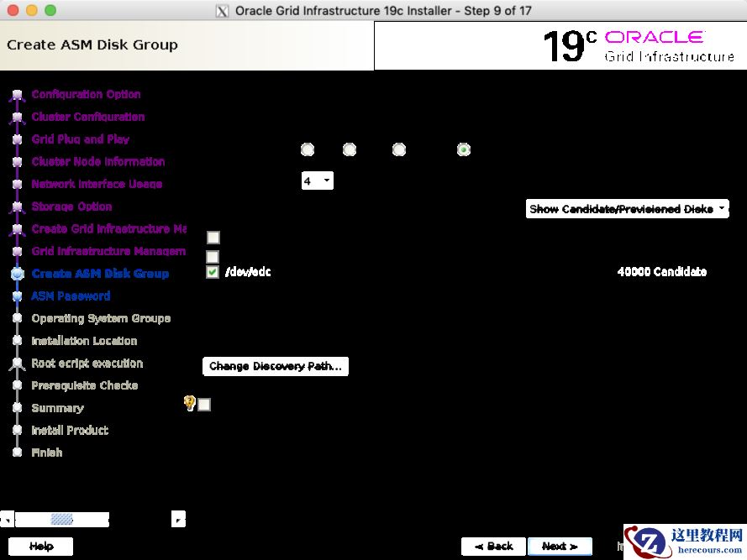Click sidebar scrollbar left arrow
This screenshot has height=560, width=747.
point(8,519)
